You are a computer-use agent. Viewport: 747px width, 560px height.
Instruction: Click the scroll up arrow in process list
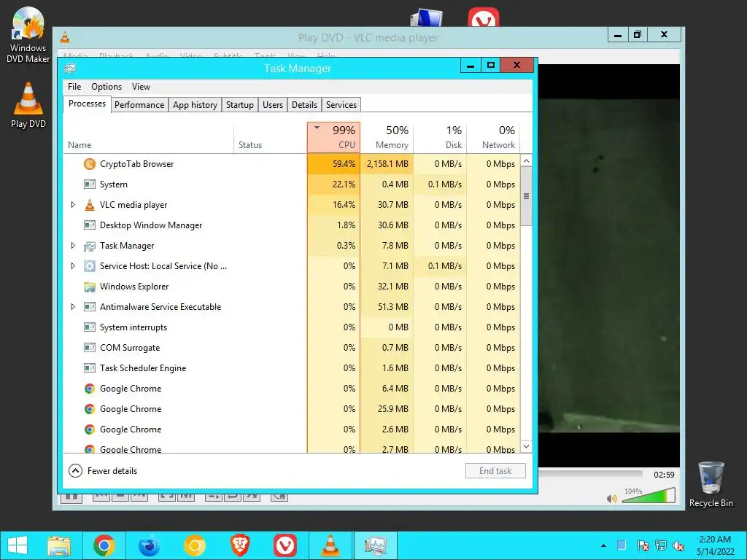click(526, 161)
